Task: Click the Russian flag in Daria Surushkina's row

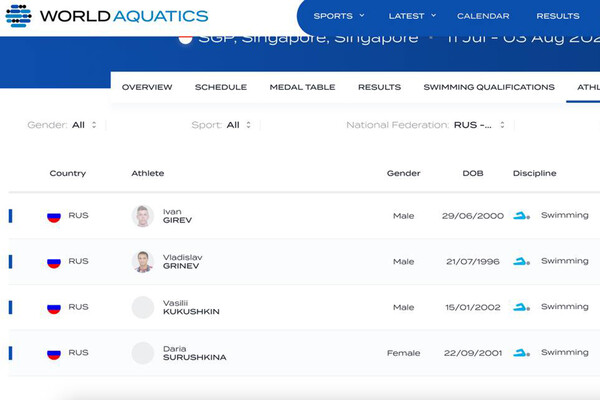Action: click(x=54, y=353)
